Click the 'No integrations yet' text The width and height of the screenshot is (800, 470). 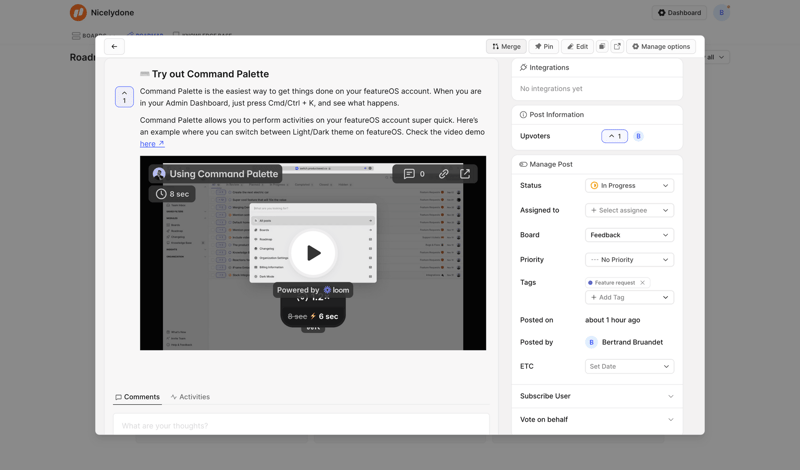551,89
